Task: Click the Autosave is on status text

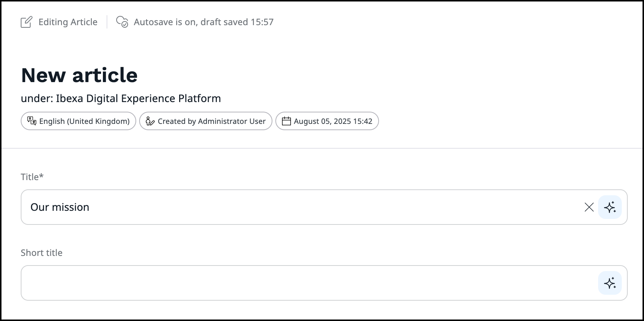Action: pyautogui.click(x=204, y=22)
